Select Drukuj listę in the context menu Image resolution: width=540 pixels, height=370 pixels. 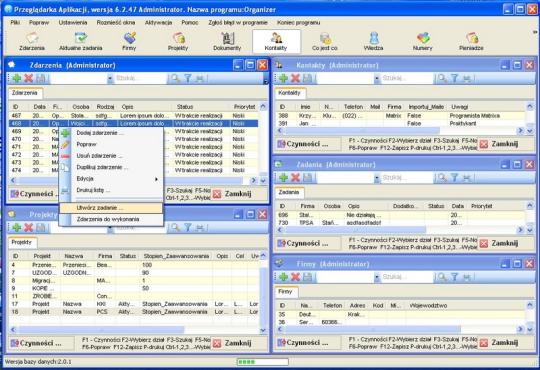tap(111, 190)
